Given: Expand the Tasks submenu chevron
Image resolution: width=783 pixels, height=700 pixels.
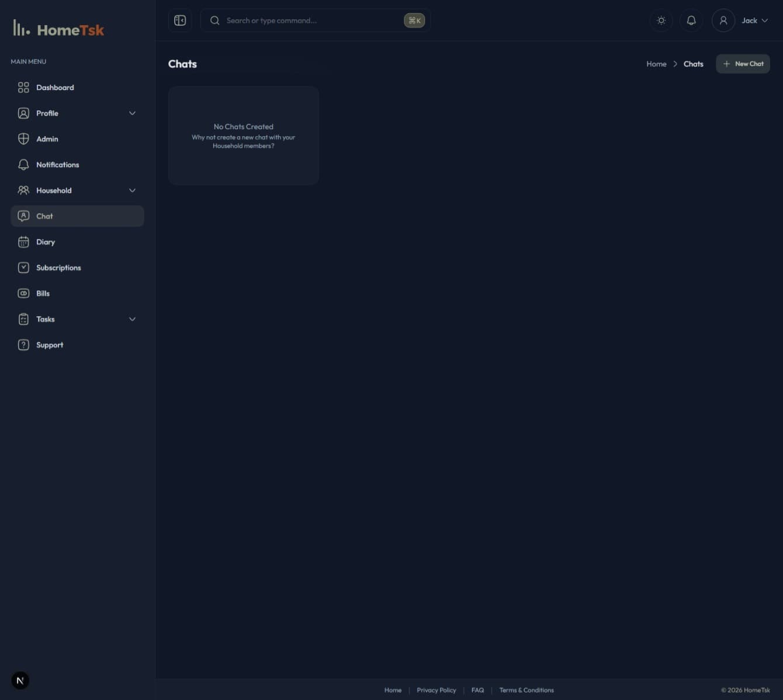Looking at the screenshot, I should [132, 319].
